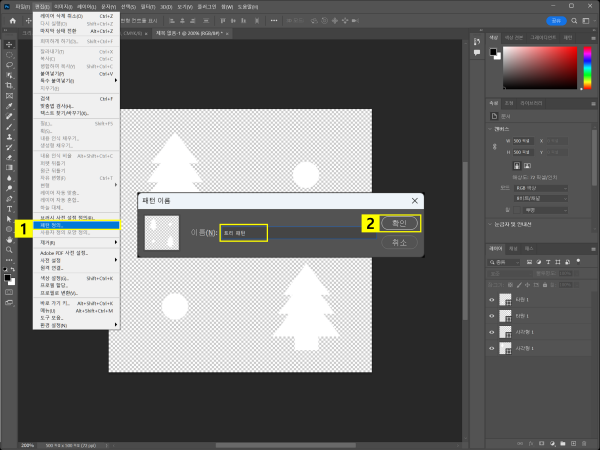Select the Crop tool
600x450 pixels.
(x=9, y=85)
